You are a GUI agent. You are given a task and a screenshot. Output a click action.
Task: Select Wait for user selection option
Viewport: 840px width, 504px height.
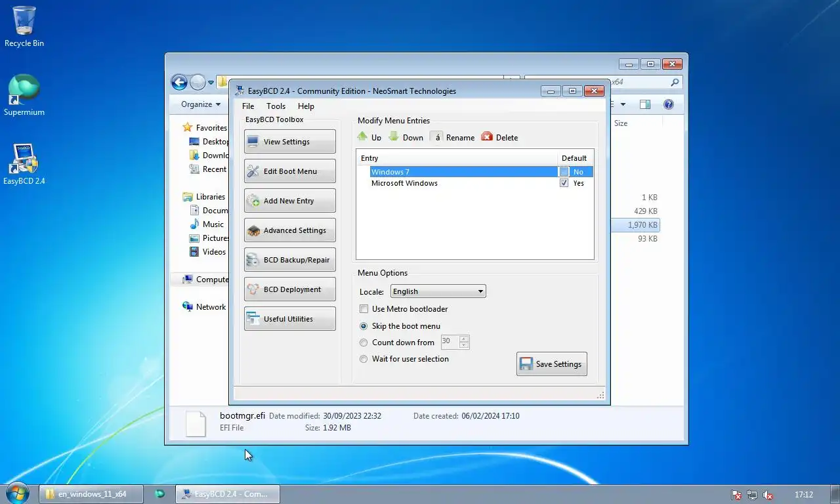coord(364,359)
